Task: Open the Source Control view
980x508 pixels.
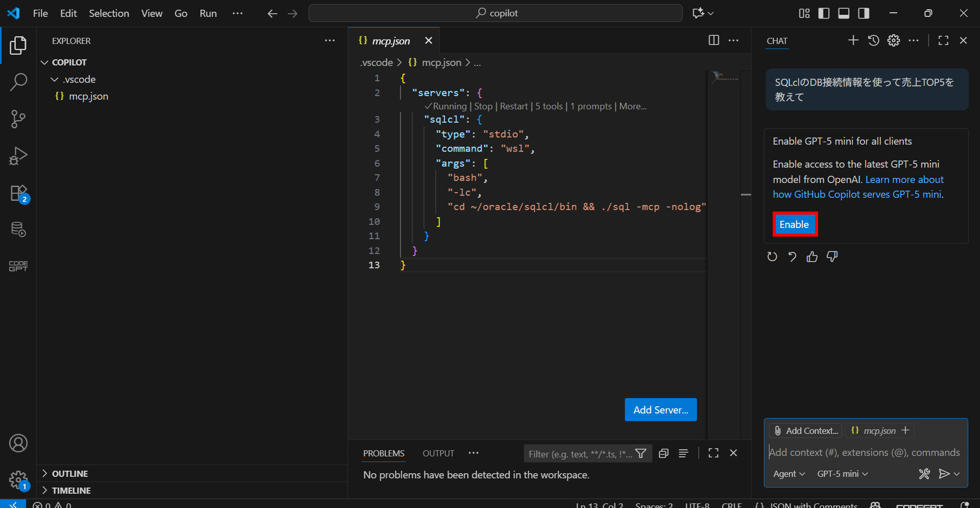Action: [18, 119]
